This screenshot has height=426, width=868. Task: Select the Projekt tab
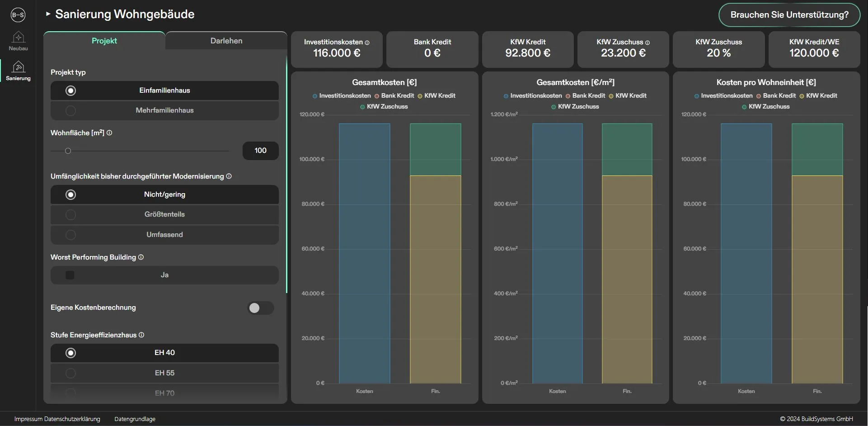coord(104,40)
